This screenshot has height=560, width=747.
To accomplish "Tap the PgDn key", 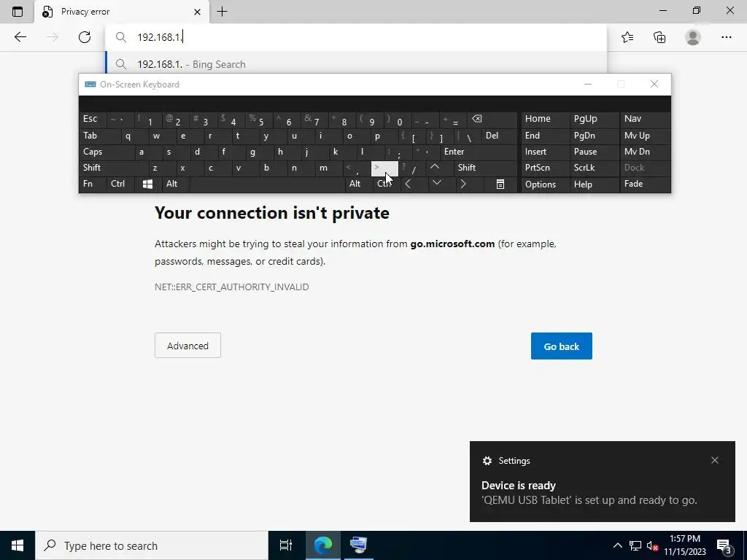I will pyautogui.click(x=594, y=136).
